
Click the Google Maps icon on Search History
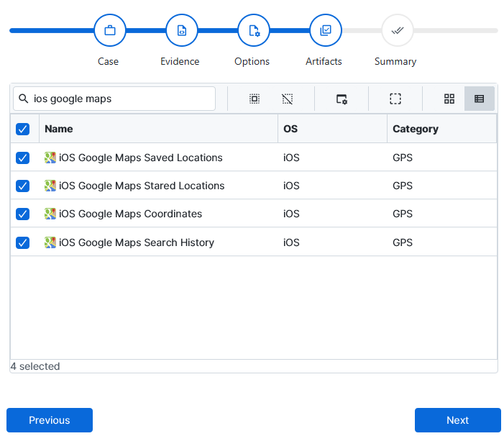tap(50, 242)
